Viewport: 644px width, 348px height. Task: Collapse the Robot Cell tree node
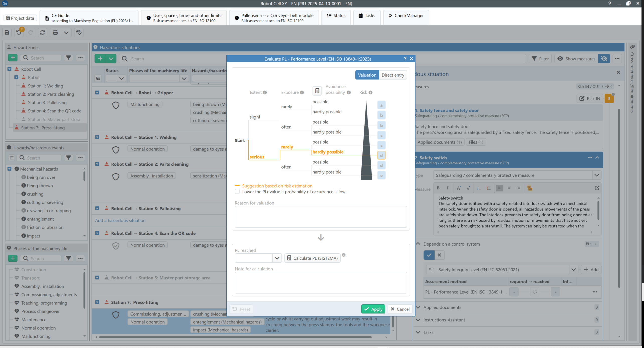coord(9,69)
